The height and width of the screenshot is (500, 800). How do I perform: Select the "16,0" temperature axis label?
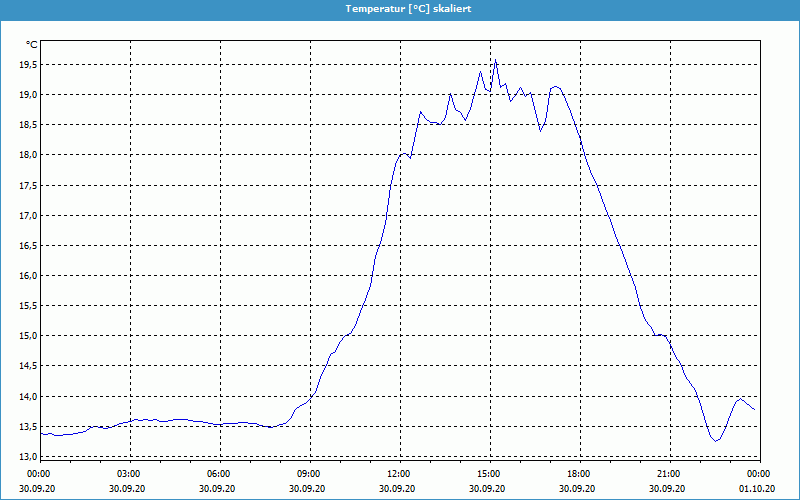coord(29,276)
